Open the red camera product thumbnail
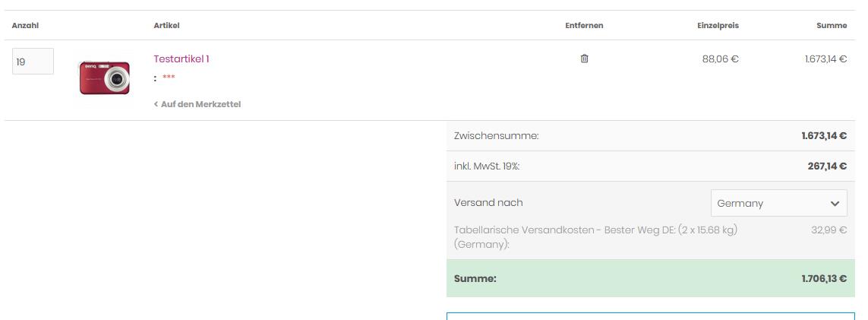The height and width of the screenshot is (320, 868). pyautogui.click(x=105, y=78)
